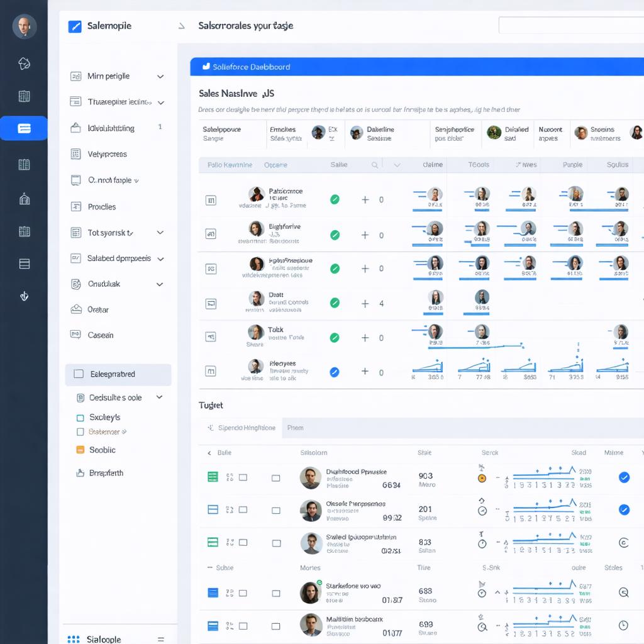Click the Solleforce Daebbord banner title
Image resolution: width=644 pixels, height=644 pixels.
(252, 67)
